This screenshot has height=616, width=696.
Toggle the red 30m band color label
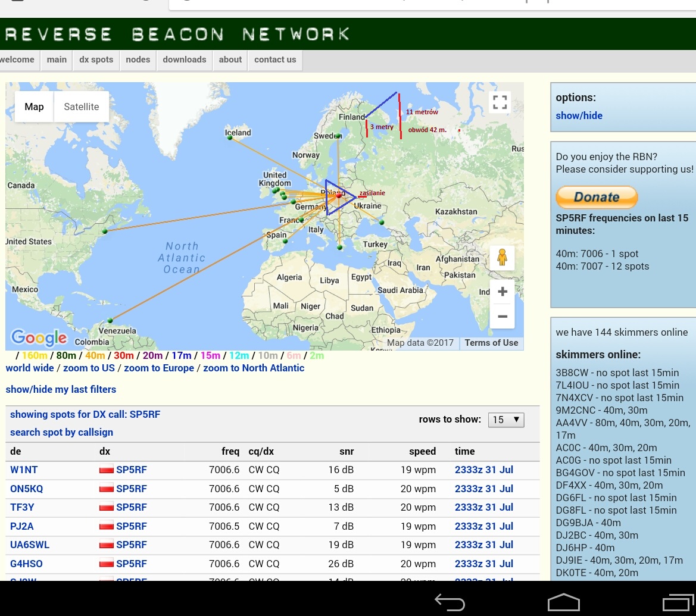point(123,355)
